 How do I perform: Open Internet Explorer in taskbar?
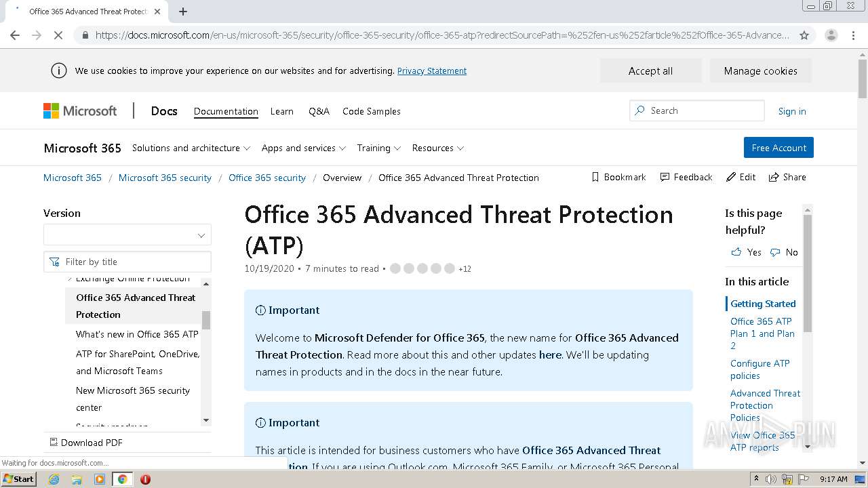pos(55,479)
